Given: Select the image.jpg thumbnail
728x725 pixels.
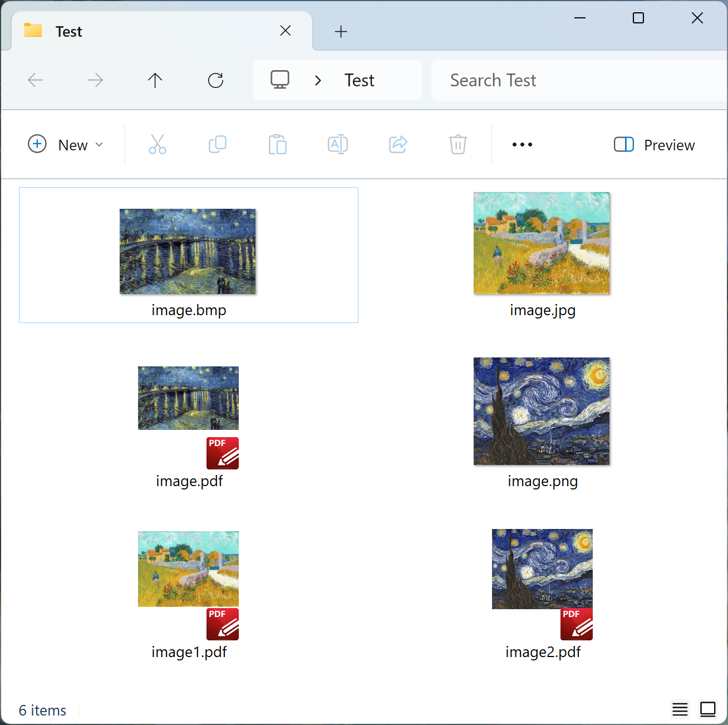Looking at the screenshot, I should click(x=542, y=243).
